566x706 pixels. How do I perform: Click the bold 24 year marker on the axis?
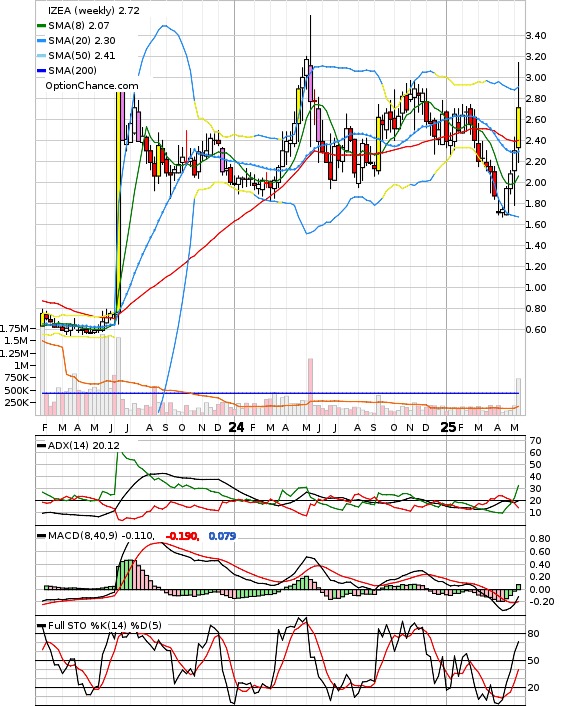tap(236, 427)
